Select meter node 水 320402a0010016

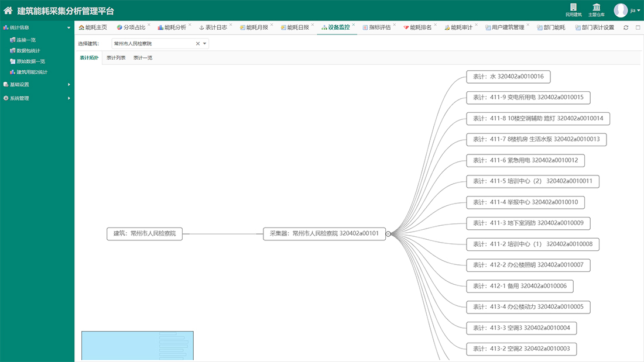[x=508, y=77]
